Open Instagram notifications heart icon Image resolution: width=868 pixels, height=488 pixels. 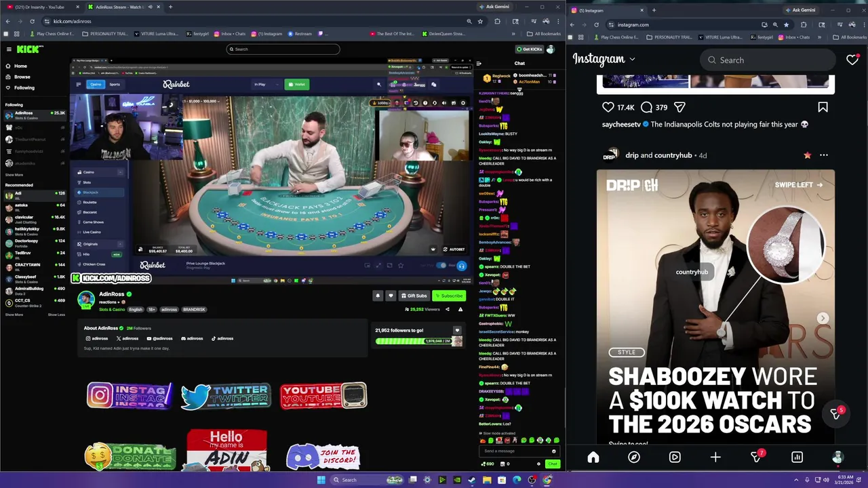tap(852, 60)
